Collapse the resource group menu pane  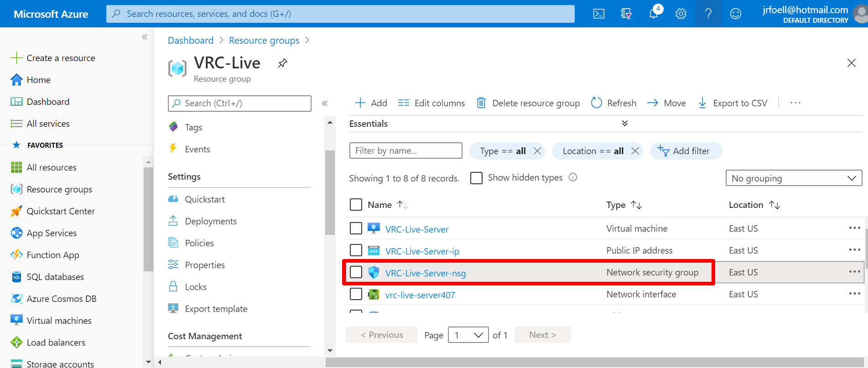[325, 104]
